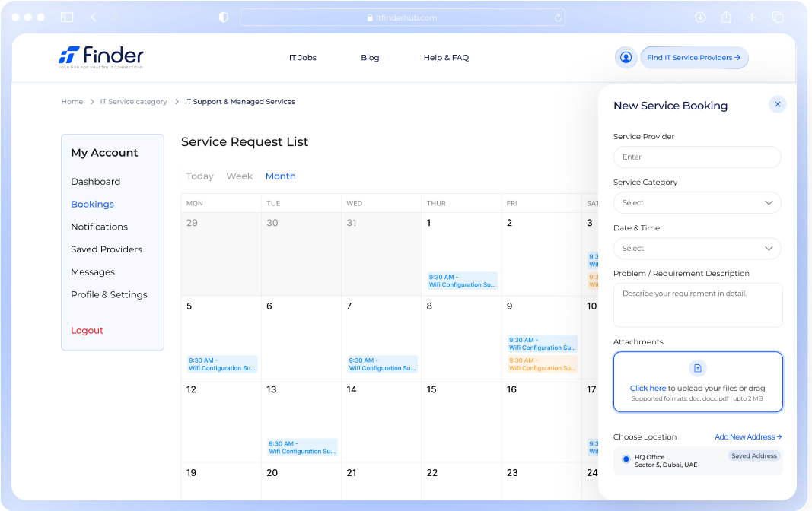Switch to the Today tab
Screen dimensions: 812x511
[x=200, y=176]
